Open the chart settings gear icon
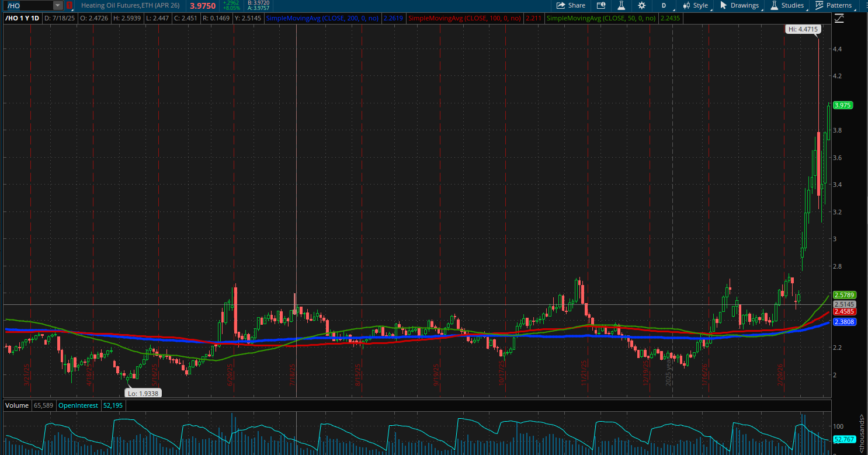 pos(641,5)
